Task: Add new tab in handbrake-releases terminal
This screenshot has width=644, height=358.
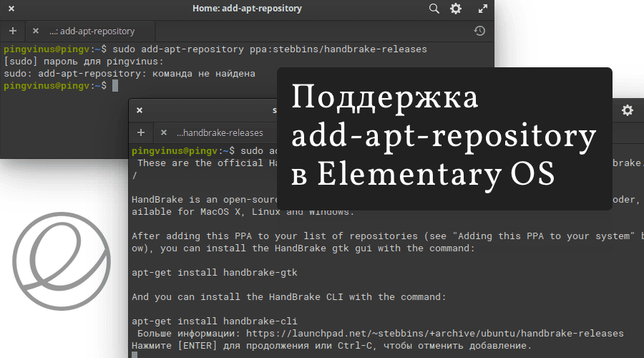Action: [x=141, y=132]
